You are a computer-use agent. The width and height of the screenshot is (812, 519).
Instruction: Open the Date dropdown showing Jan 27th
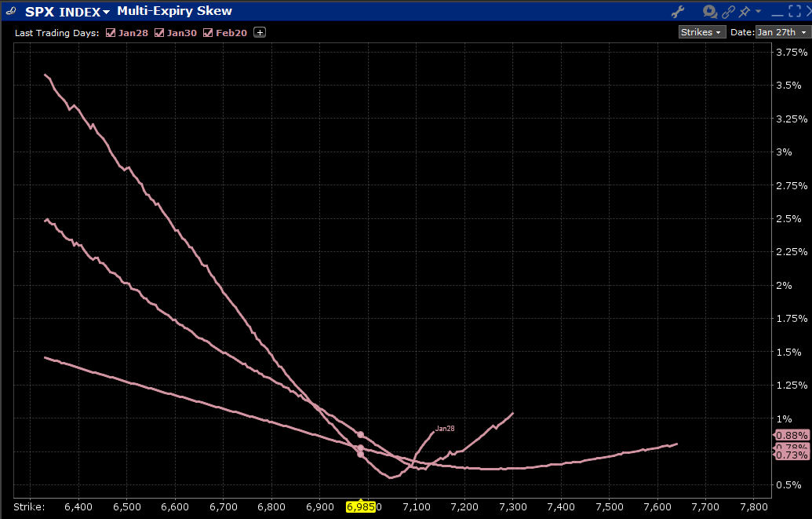tap(781, 31)
